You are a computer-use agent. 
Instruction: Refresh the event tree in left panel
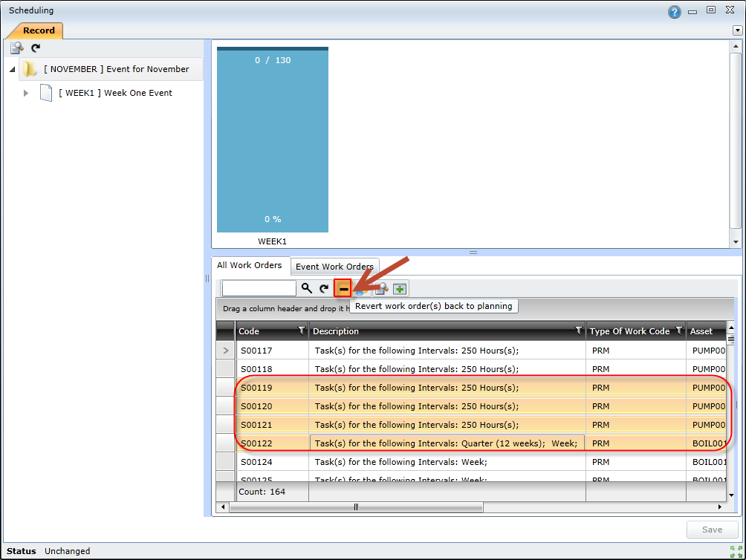(35, 48)
